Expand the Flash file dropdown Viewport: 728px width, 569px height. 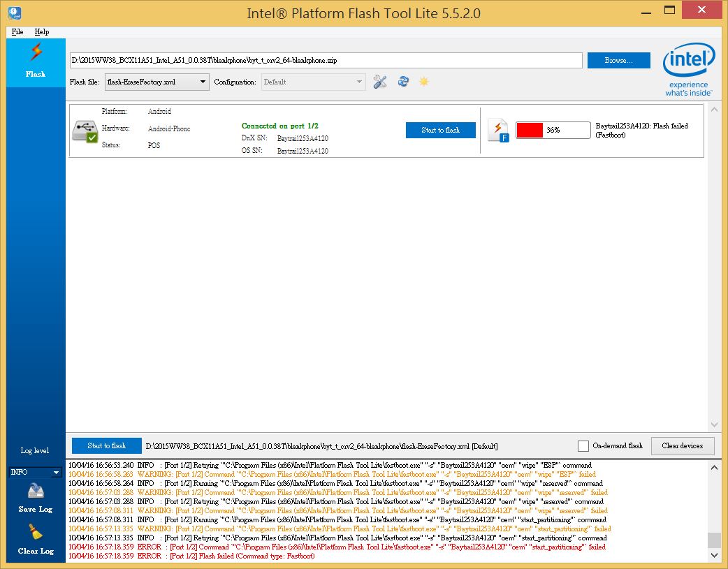pos(203,82)
